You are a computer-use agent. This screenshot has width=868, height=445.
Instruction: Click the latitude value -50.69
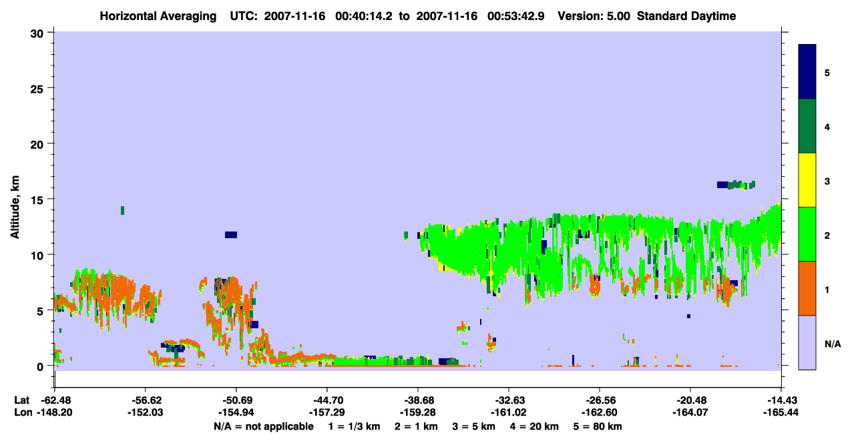tap(236, 400)
